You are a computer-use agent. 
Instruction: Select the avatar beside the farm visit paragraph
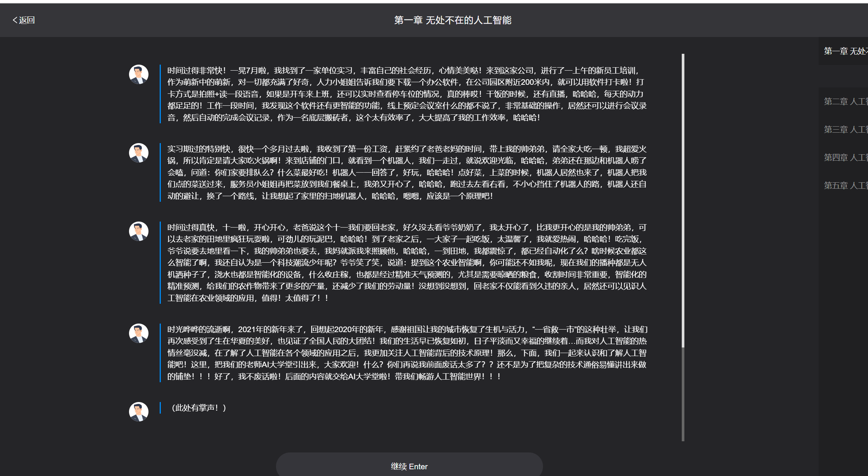[138, 231]
